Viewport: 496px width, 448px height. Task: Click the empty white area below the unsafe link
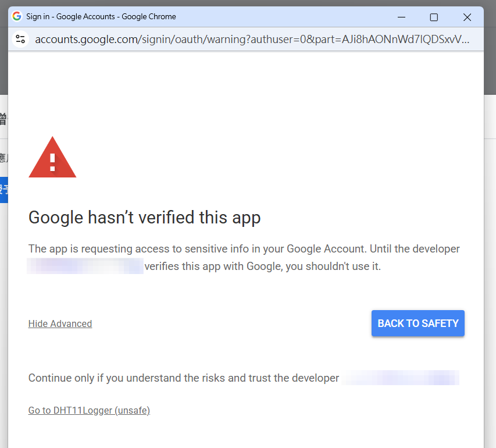(x=244, y=433)
